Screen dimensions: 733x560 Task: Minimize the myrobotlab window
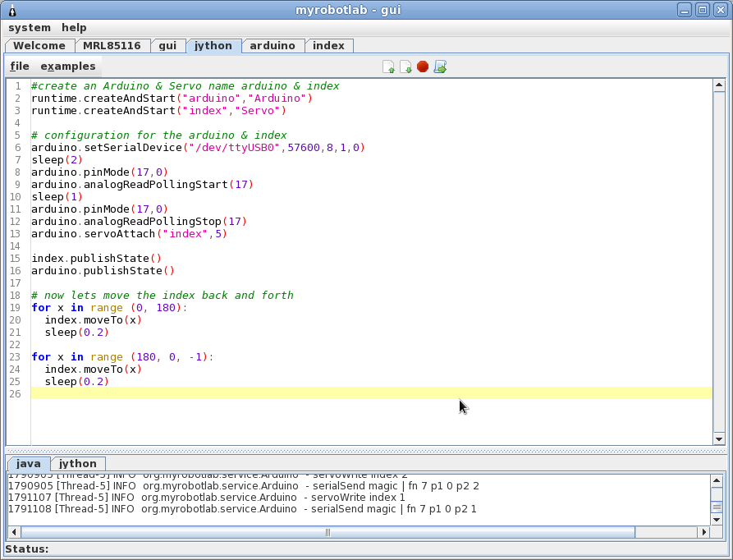[x=685, y=10]
